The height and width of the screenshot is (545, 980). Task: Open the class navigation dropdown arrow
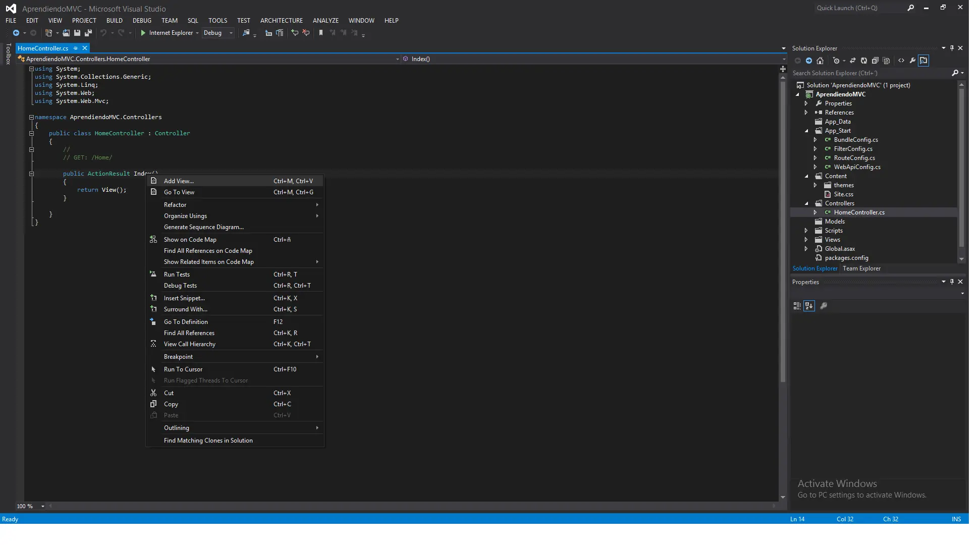[x=397, y=59]
